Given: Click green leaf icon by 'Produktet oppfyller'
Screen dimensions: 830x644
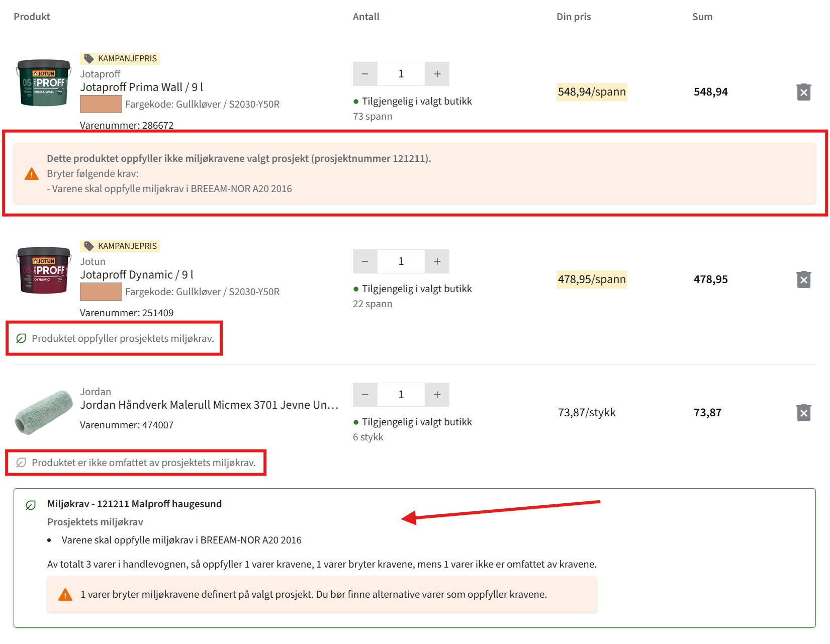Looking at the screenshot, I should coord(21,338).
